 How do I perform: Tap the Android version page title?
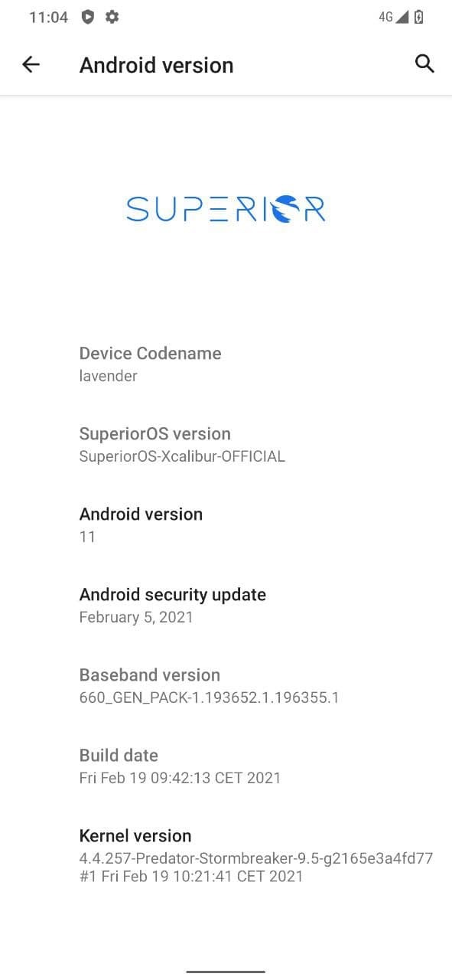tap(156, 65)
